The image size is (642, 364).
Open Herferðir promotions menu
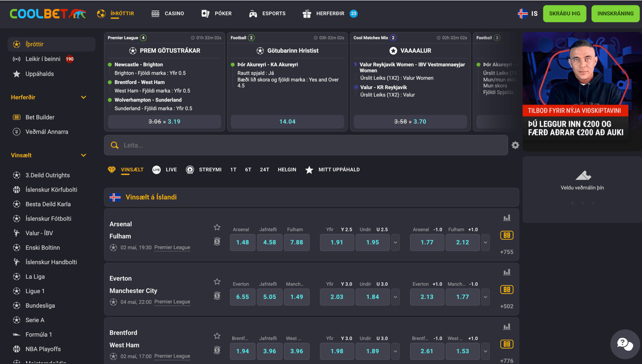330,14
